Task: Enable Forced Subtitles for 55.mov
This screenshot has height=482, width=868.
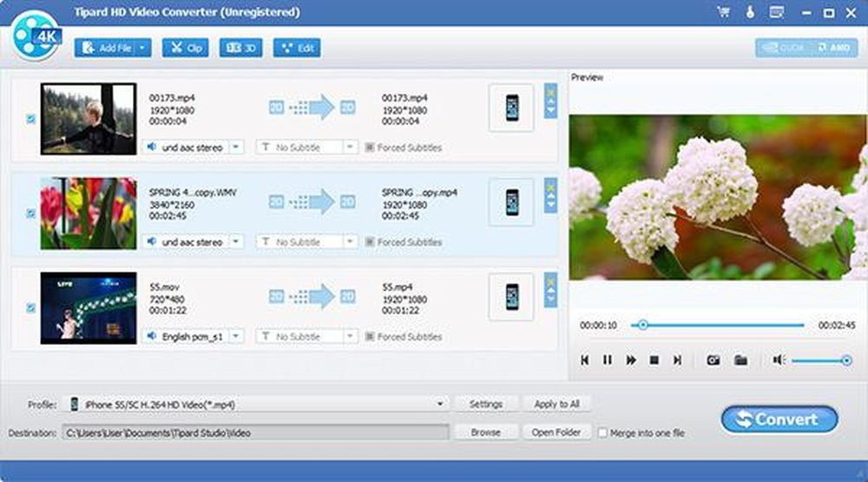Action: [x=370, y=336]
